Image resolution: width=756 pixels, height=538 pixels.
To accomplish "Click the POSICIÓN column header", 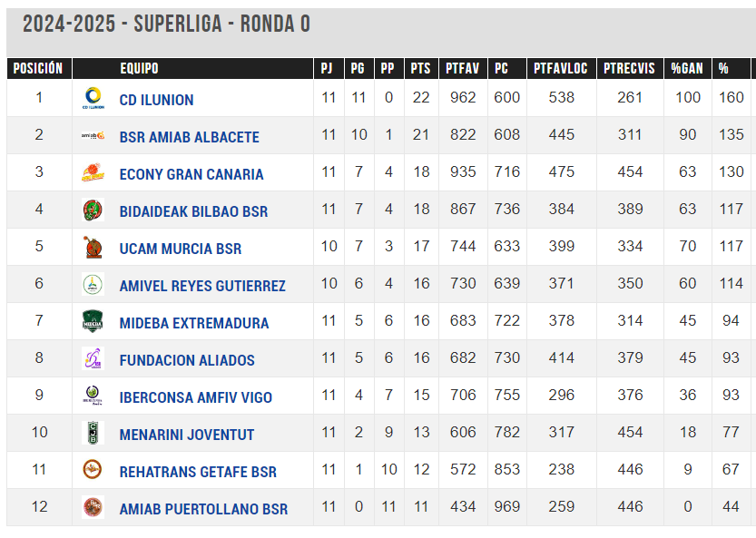I will [x=38, y=68].
